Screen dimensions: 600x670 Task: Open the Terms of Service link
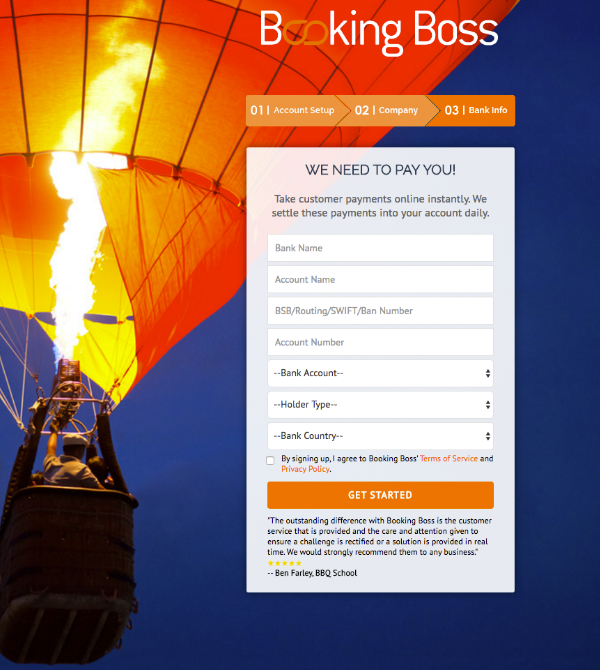point(449,458)
